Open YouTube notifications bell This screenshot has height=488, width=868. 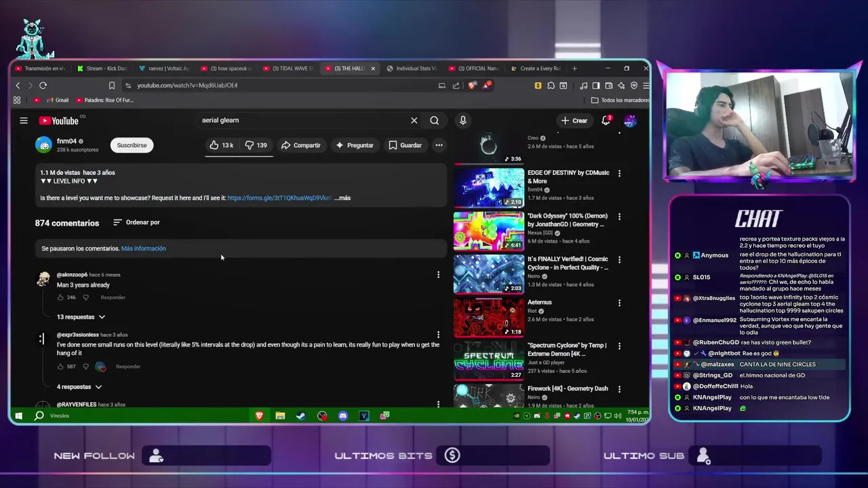tap(606, 121)
